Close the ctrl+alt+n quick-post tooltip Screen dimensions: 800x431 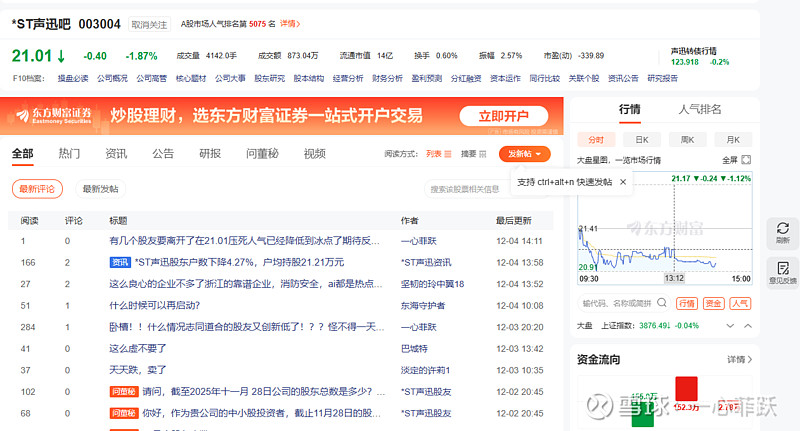(x=623, y=182)
